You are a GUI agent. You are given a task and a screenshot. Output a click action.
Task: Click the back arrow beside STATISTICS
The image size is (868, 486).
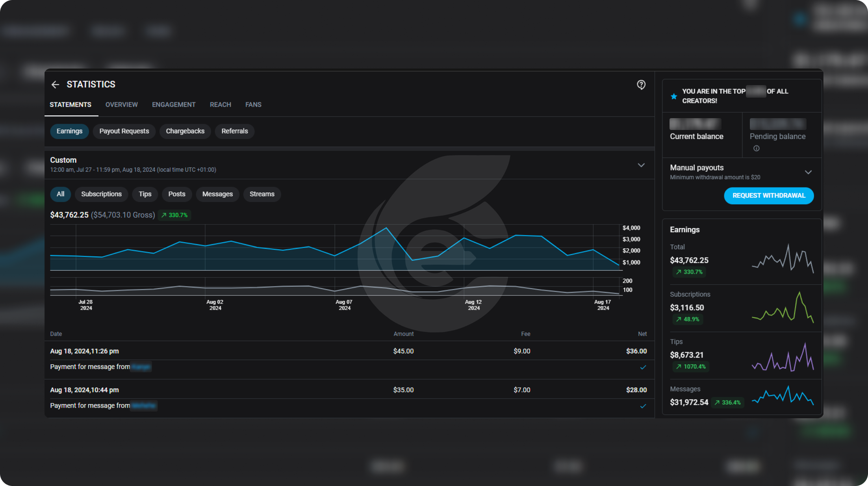(55, 85)
